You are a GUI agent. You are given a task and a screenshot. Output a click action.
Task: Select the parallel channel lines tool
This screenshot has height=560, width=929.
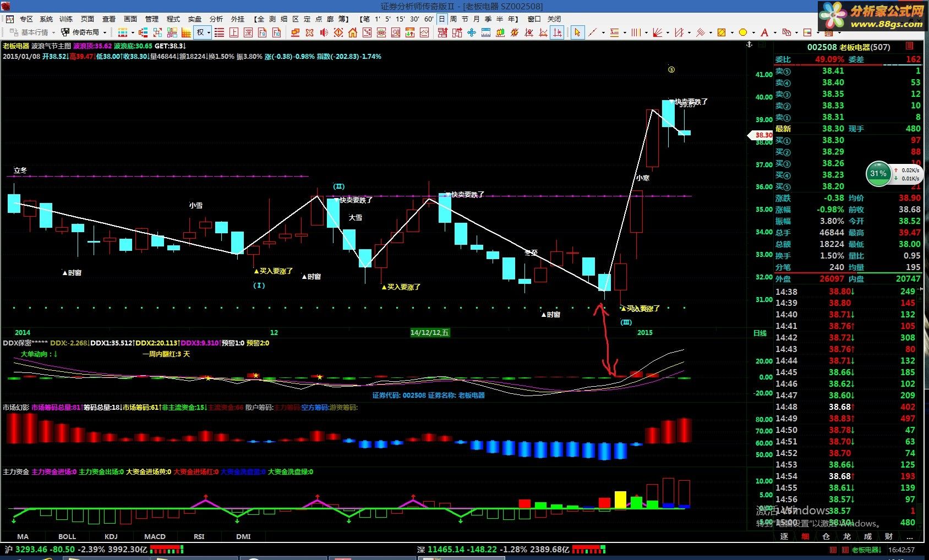pos(700,32)
